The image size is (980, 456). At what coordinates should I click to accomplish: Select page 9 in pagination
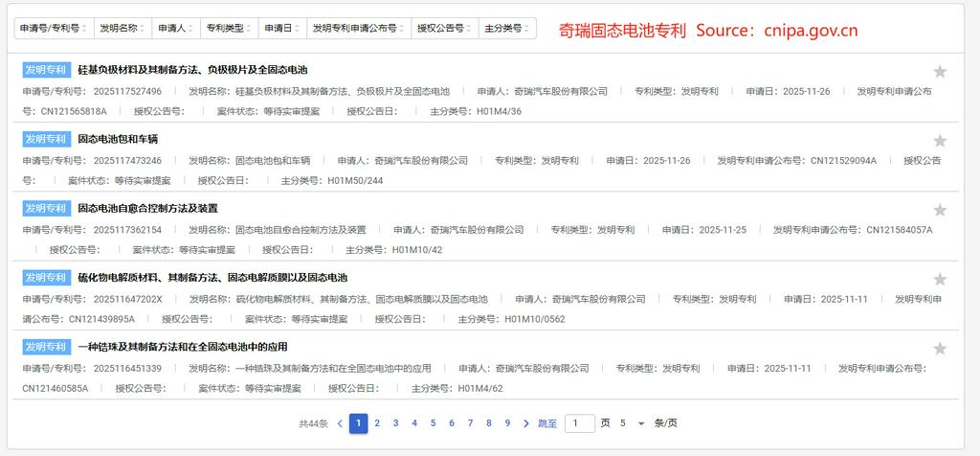click(x=507, y=423)
